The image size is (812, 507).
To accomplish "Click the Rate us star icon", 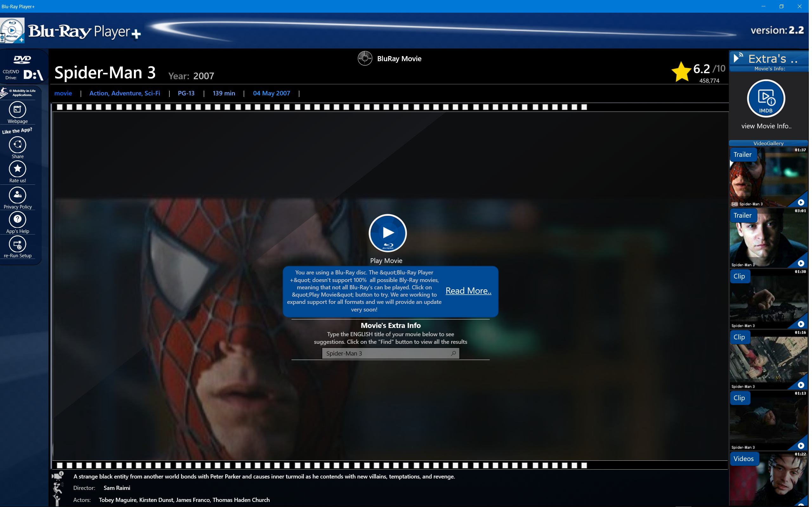I will click(17, 169).
